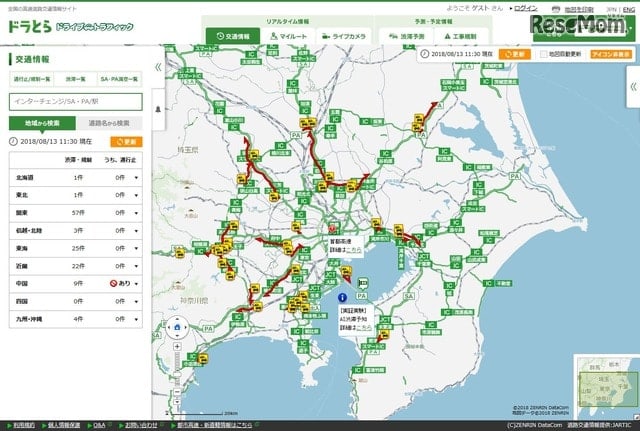
Task: Zoom in with the plus button
Action: coord(177,347)
